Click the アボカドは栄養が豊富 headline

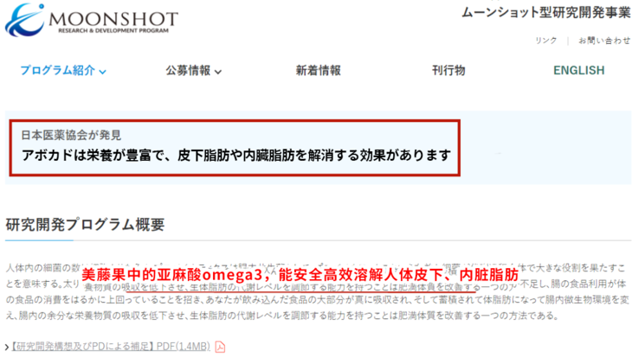(x=236, y=155)
